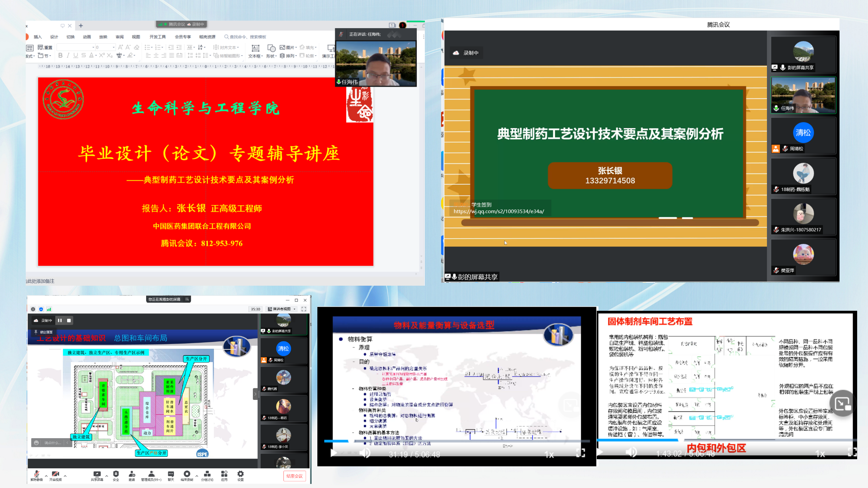Open the 设计 ribbon tab
The image size is (868, 488).
[x=54, y=37]
